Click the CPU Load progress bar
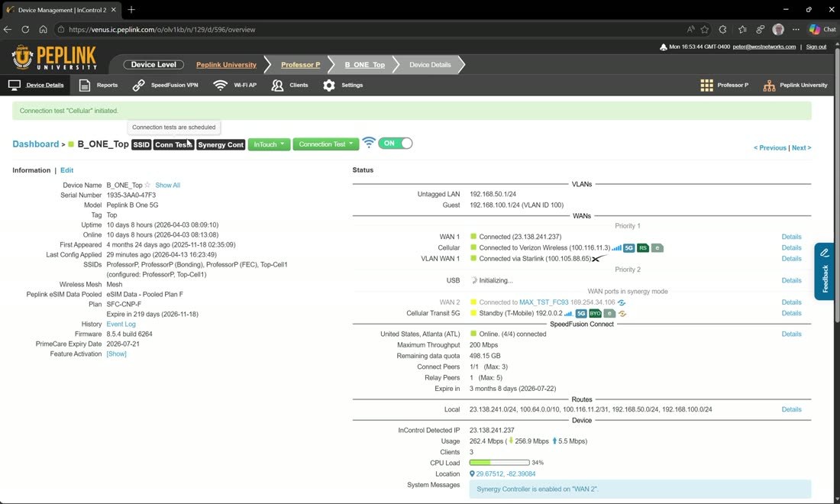840x504 pixels. coord(499,462)
